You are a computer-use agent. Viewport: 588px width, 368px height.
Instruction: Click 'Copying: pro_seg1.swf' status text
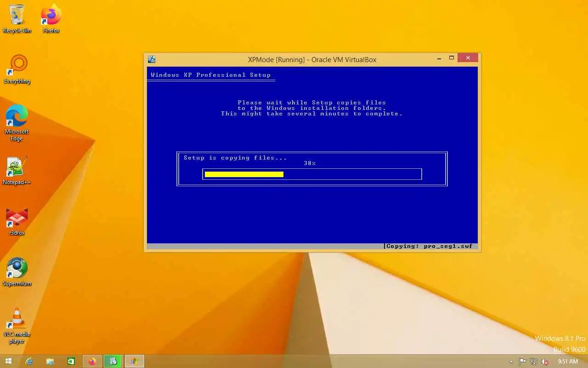point(430,246)
